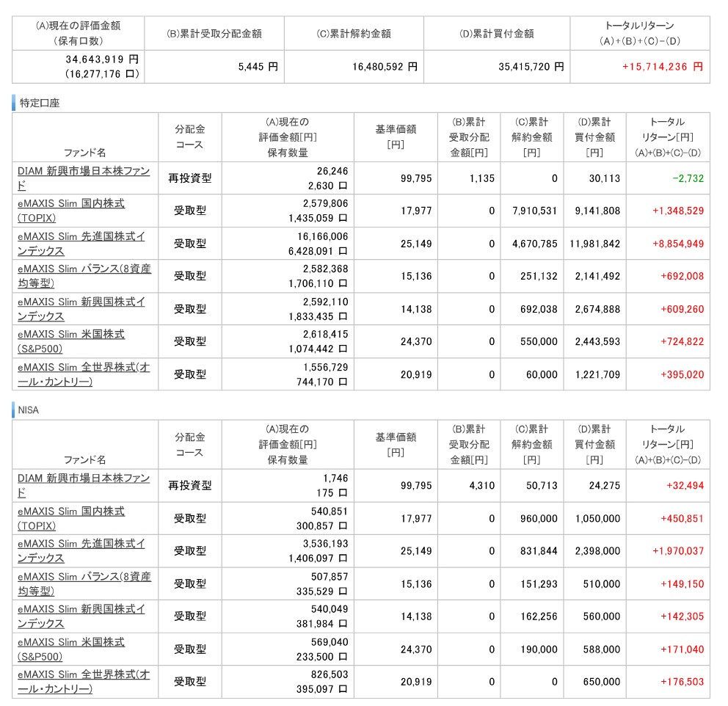Open eMAXIS Slim 米国株式(S&P500) link in 特定口座 table
728x706 pixels.
click(x=71, y=342)
